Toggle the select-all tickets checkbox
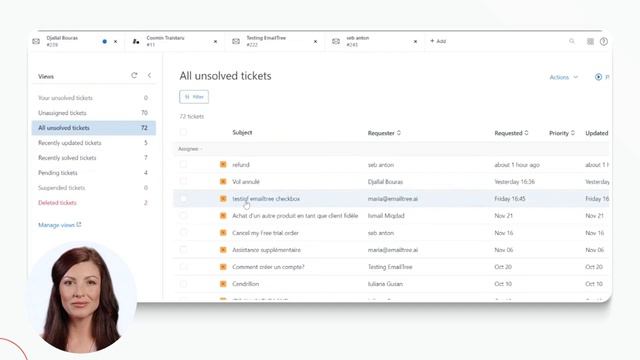 [x=183, y=132]
